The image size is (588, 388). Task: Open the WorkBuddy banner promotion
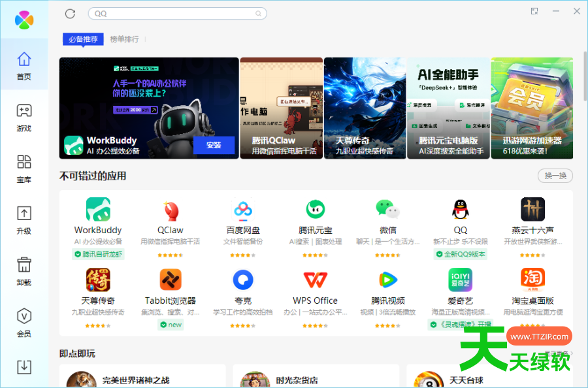click(x=149, y=108)
